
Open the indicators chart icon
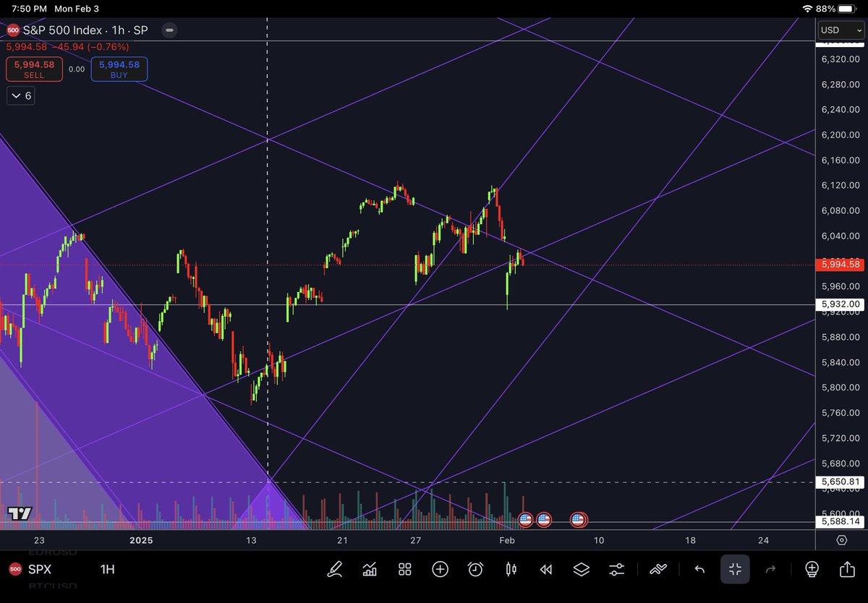370,569
